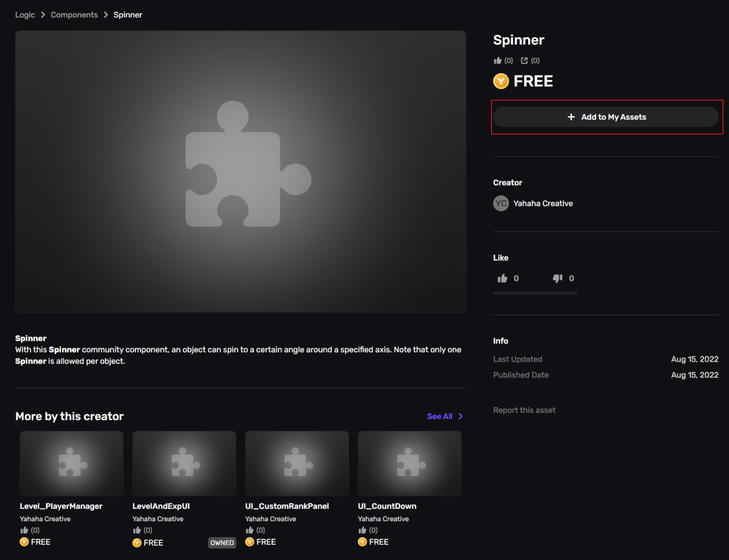Click thumbs-up icon under Level_PlayerManager card
729x560 pixels.
[24, 530]
